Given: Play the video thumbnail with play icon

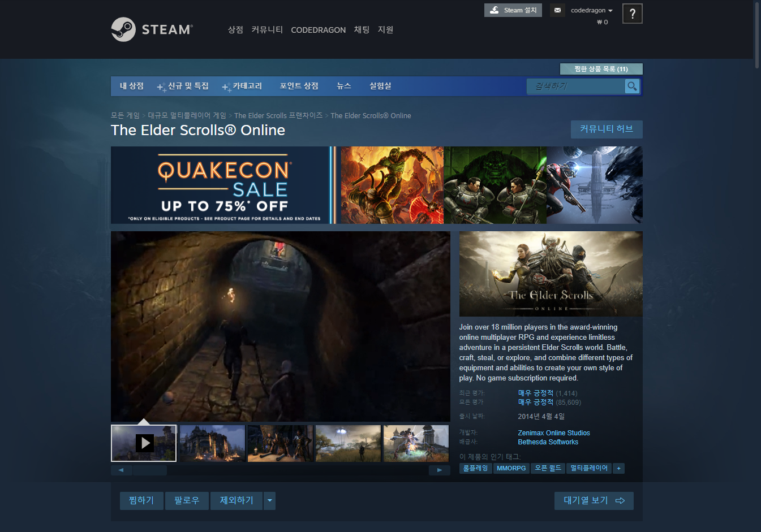Looking at the screenshot, I should pos(144,443).
